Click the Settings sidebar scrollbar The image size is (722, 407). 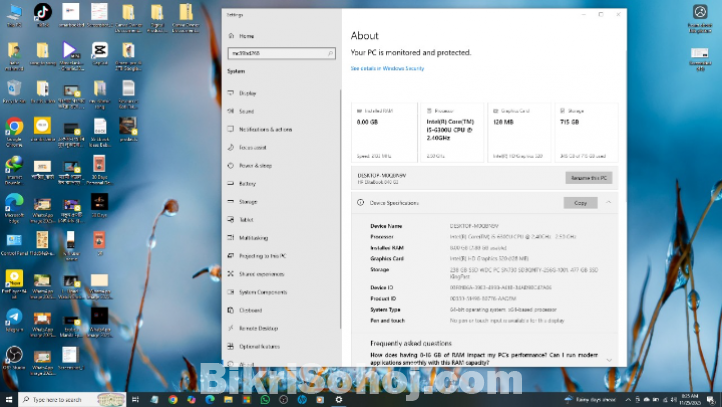pos(340,209)
